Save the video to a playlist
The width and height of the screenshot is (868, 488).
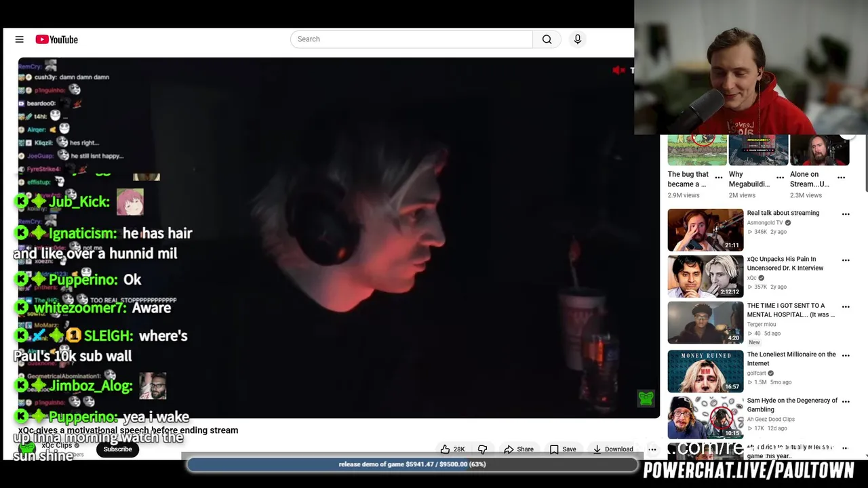pos(563,449)
